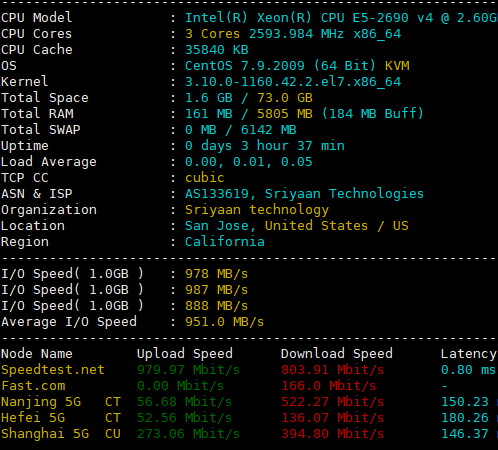Click the Fast.com node name
The image size is (498, 450).
[x=33, y=386]
